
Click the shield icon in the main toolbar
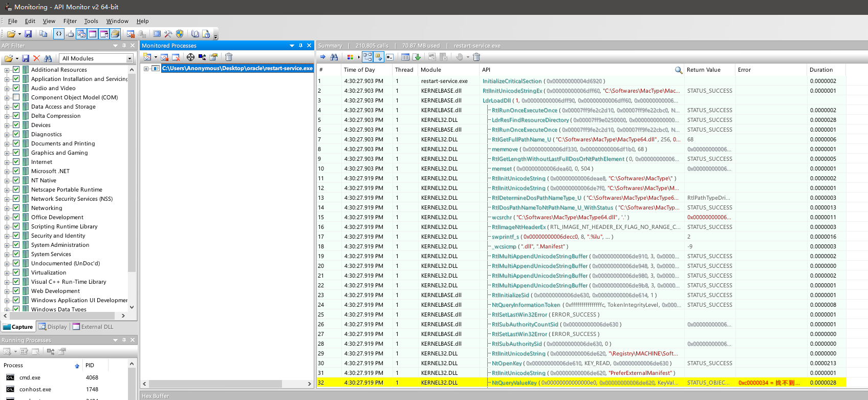point(180,34)
